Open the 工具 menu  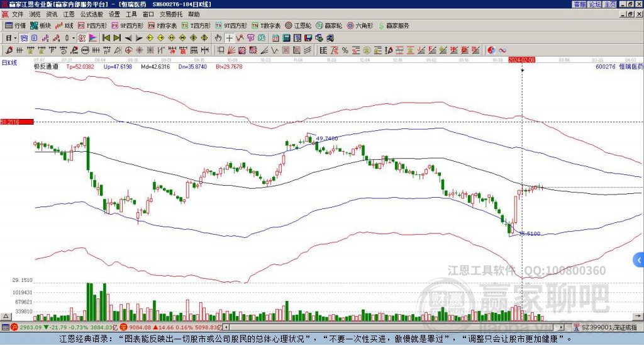tap(131, 14)
